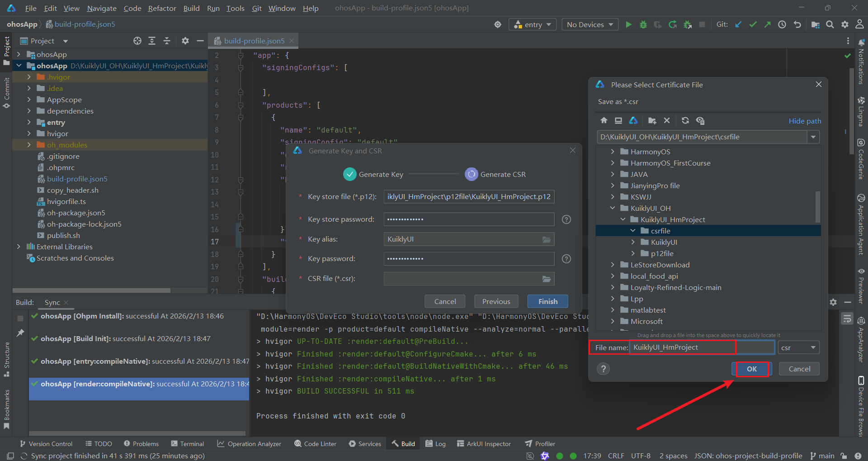
Task: Switch to the Terminal tool tab
Action: click(x=188, y=444)
